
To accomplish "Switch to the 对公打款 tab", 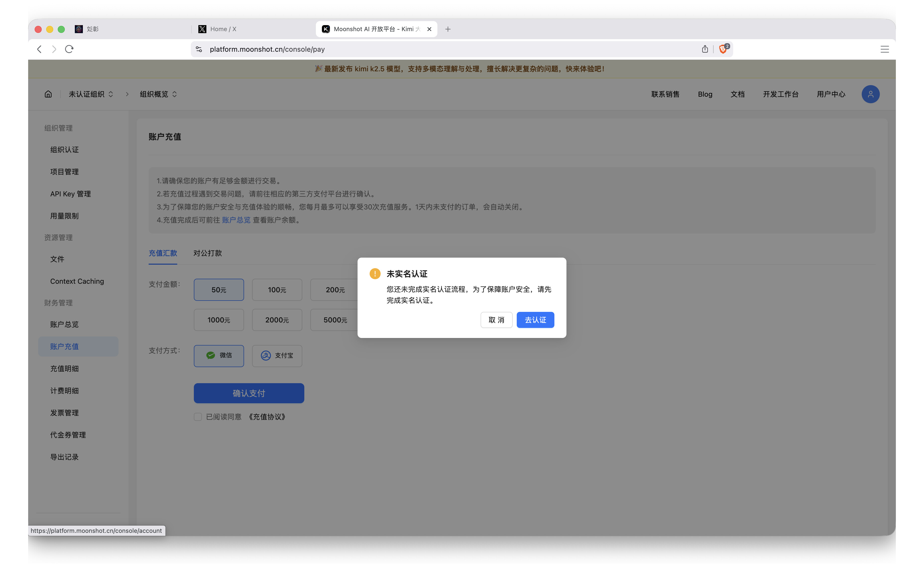I will pos(207,253).
